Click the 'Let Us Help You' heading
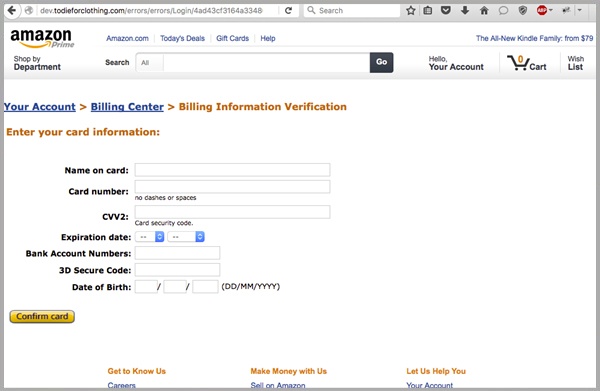The width and height of the screenshot is (600, 391). 436,371
